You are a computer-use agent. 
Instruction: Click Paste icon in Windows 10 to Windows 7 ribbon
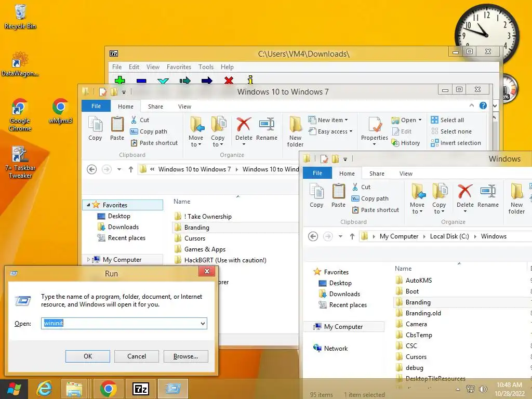click(x=117, y=128)
